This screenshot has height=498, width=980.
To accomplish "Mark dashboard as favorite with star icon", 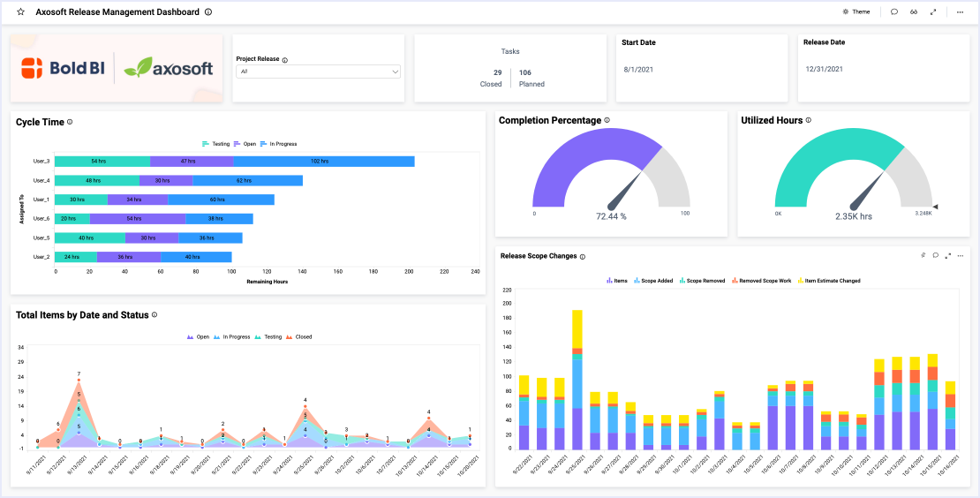I will click(x=21, y=12).
